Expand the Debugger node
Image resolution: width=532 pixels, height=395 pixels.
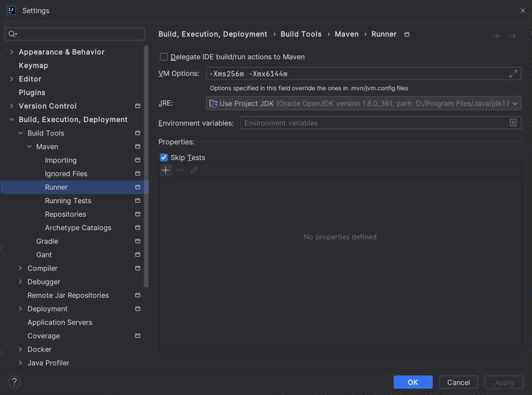[x=21, y=282]
